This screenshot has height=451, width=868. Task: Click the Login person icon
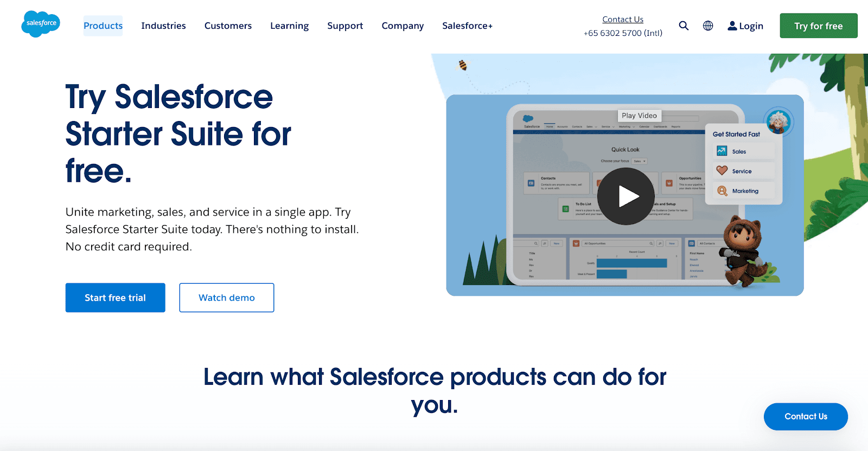(732, 26)
